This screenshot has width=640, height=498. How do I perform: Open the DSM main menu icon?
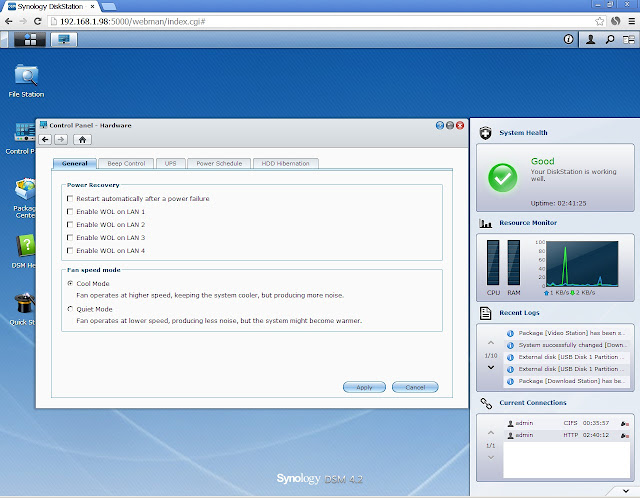click(30, 40)
